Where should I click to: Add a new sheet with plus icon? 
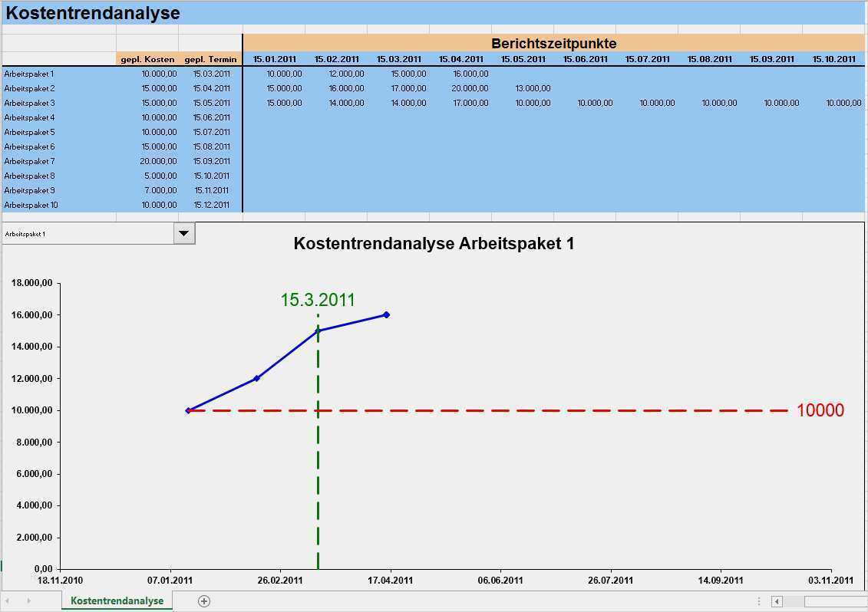pos(204,601)
